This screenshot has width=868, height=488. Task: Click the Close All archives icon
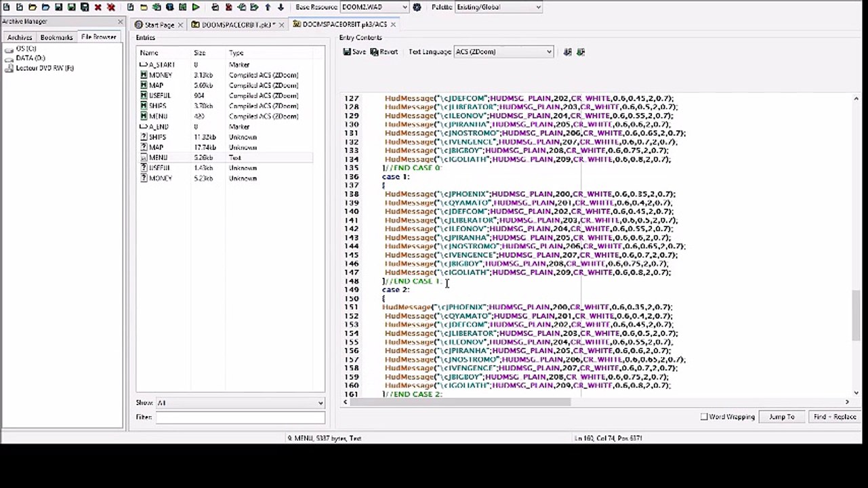click(110, 7)
